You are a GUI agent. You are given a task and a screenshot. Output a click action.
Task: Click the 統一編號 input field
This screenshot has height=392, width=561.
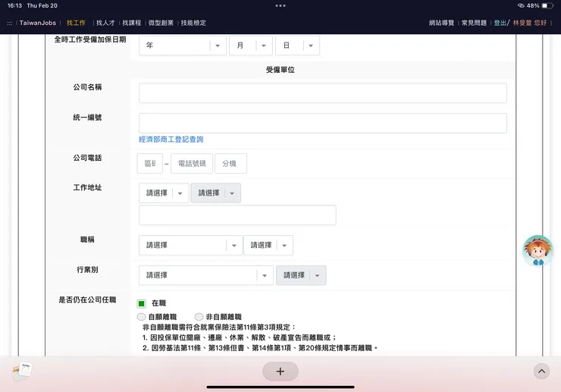(323, 123)
